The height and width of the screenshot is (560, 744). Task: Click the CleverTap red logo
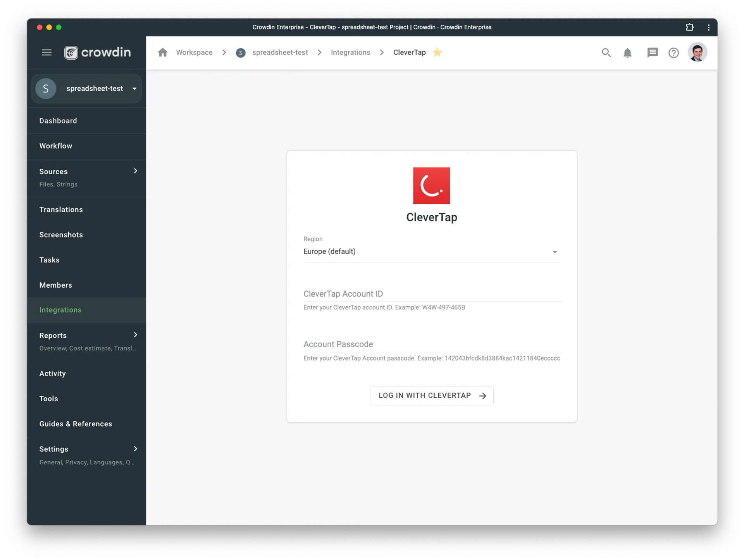(431, 186)
